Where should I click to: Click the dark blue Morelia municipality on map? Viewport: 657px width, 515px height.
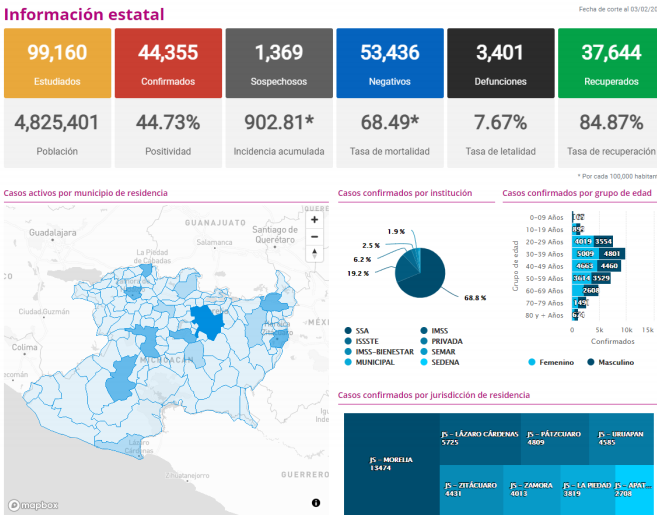pos(208,321)
